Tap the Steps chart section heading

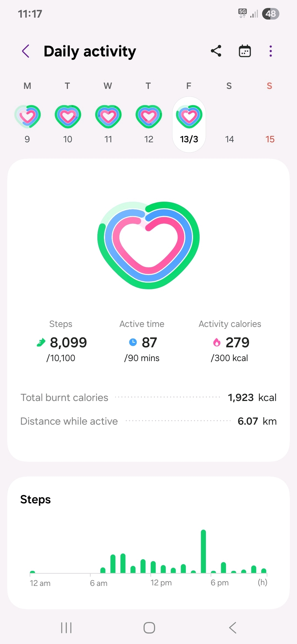(35, 500)
